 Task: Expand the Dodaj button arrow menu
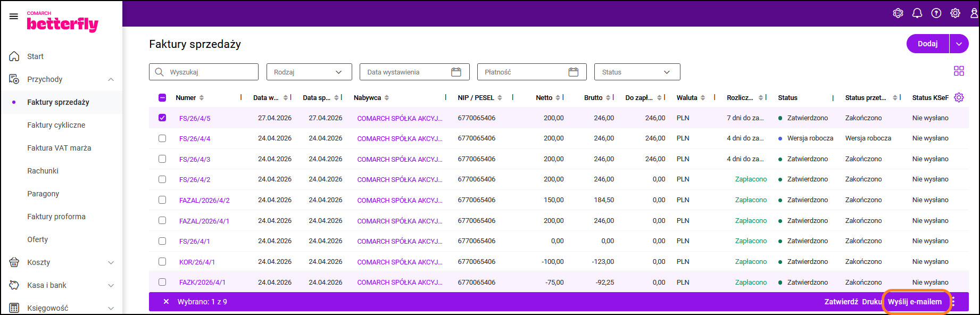959,44
